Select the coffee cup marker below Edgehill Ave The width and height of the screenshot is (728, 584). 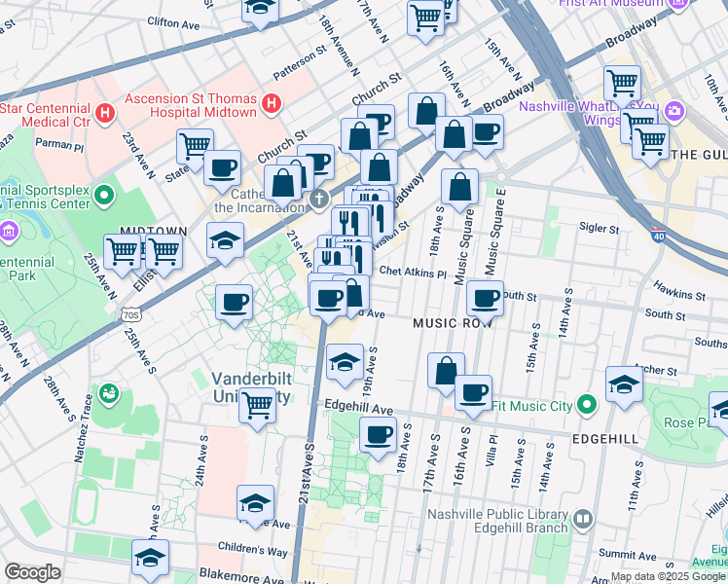point(379,437)
